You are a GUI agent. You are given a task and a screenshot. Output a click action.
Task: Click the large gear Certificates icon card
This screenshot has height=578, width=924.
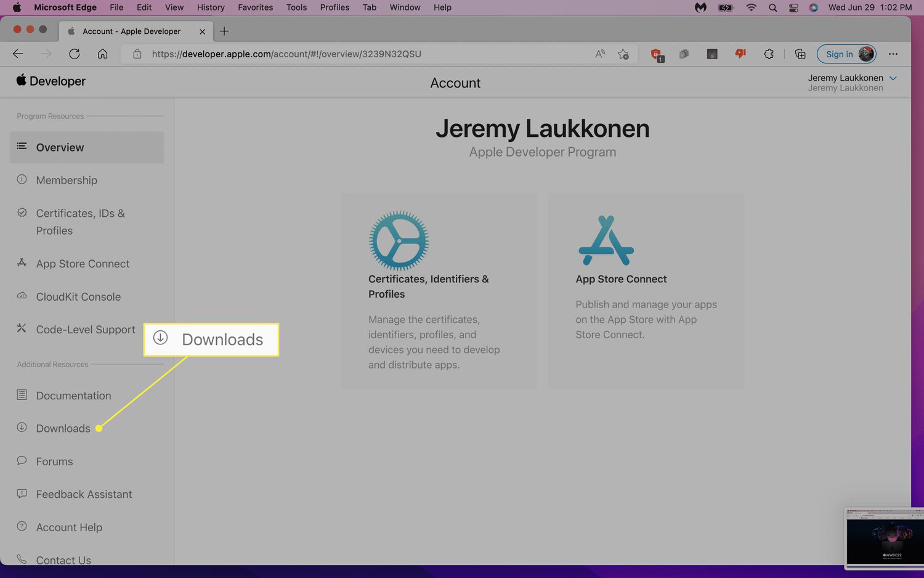(399, 241)
